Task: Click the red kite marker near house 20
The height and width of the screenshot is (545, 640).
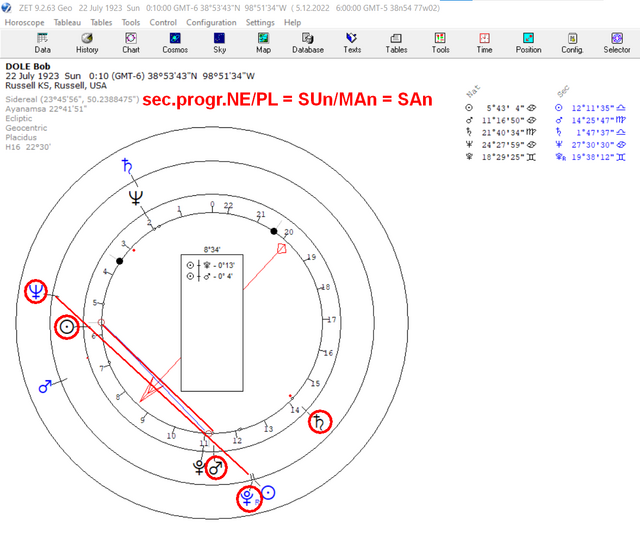Action: [x=281, y=248]
